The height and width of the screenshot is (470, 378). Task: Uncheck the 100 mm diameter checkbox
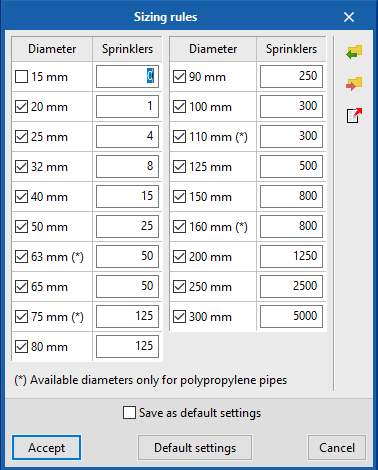[x=179, y=107]
